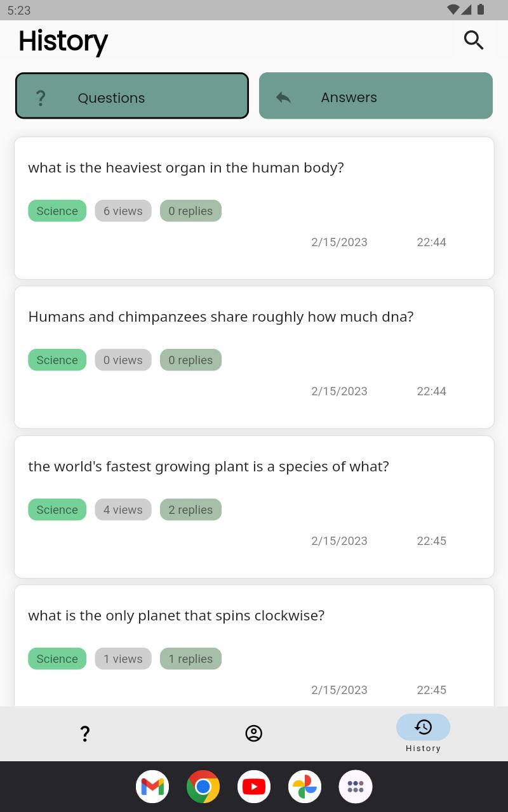Open YouTube app from the dock

[x=254, y=787]
